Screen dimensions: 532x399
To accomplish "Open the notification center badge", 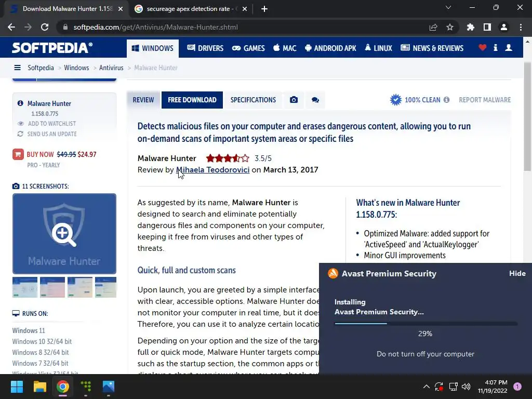I will click(x=517, y=387).
